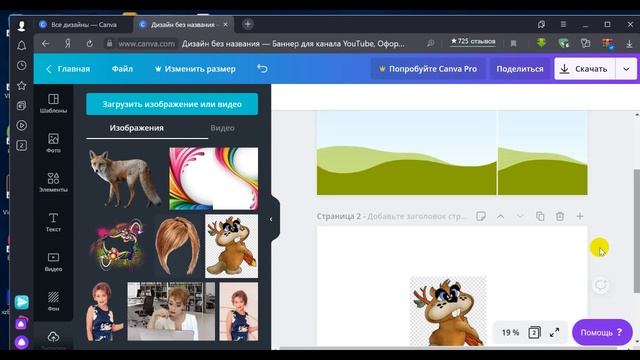This screenshot has height=360, width=640.
Task: Click the Скачать download button
Action: click(x=584, y=69)
